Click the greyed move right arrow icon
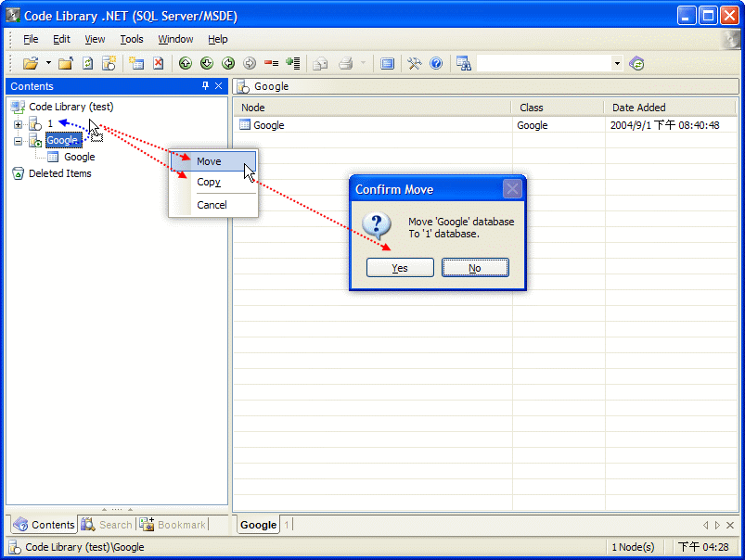Viewport: 745px width, 560px height. pos(250,63)
